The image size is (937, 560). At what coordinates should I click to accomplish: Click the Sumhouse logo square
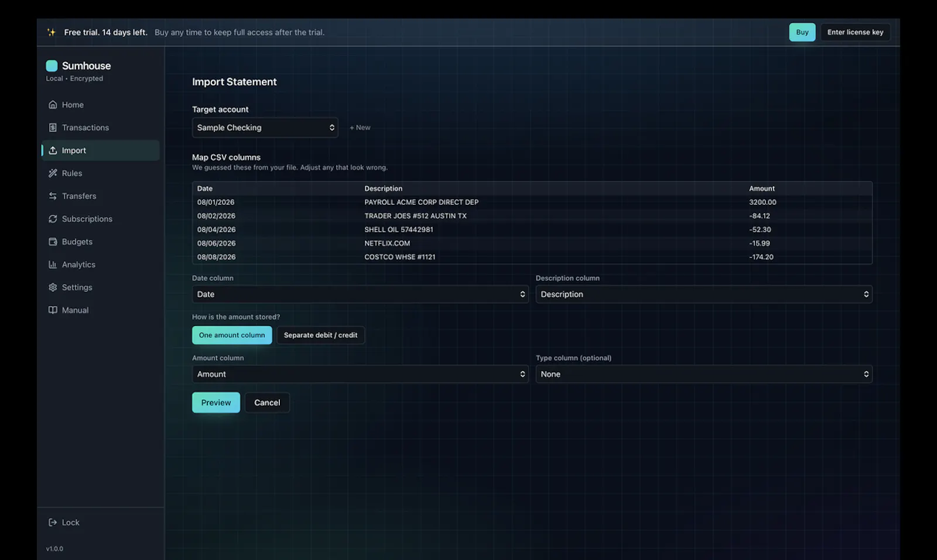click(x=52, y=66)
